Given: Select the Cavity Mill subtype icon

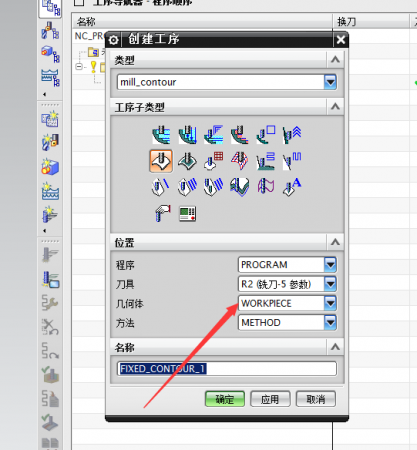Looking at the screenshot, I should [161, 134].
